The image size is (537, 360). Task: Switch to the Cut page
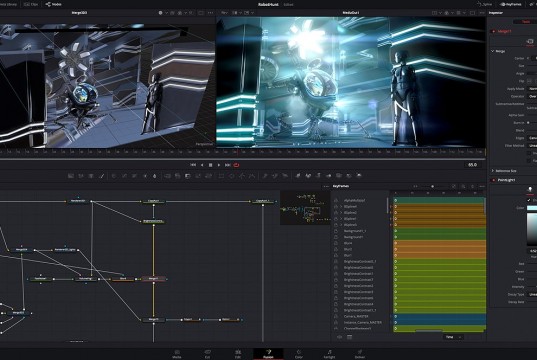coord(207,354)
